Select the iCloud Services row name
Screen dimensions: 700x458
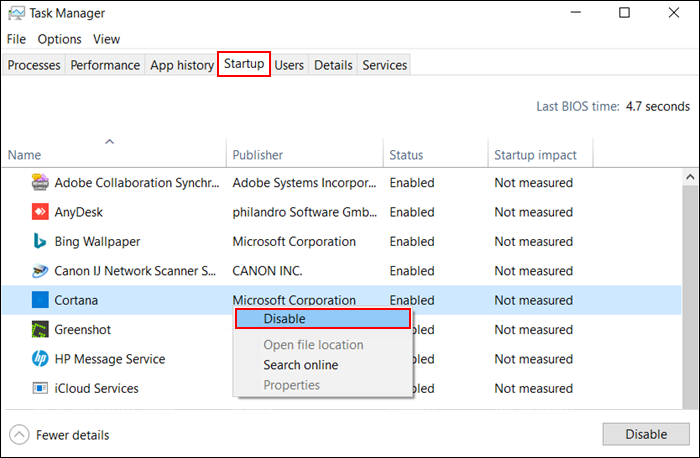tap(96, 388)
